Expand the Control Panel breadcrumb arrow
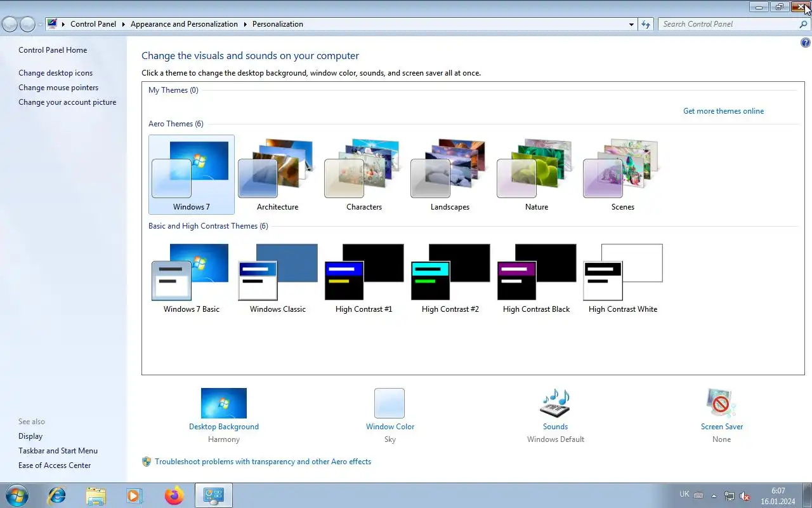The image size is (812, 508). 124,24
